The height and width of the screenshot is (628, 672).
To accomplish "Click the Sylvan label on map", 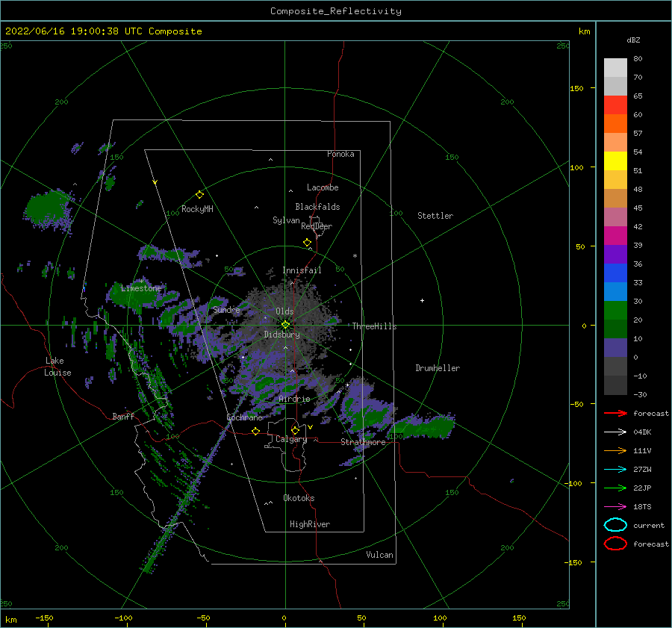I will click(286, 220).
